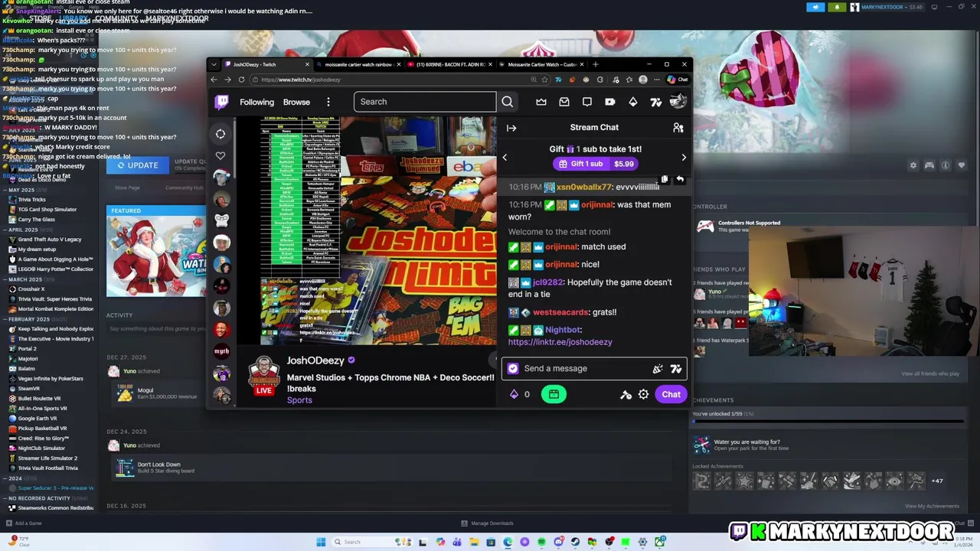Switch to the moissanite cartier watch rainbow tab
Viewport: 980px width, 551px height.
coord(358,64)
